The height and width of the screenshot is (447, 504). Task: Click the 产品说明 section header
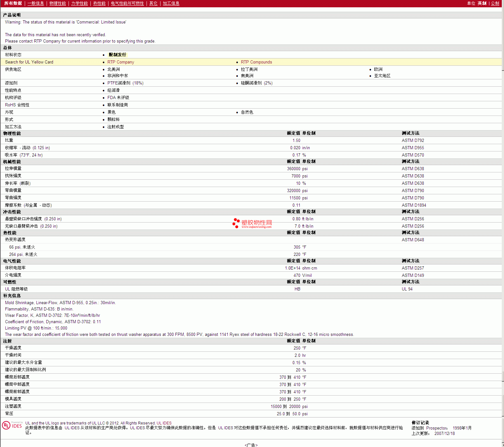tap(12, 15)
